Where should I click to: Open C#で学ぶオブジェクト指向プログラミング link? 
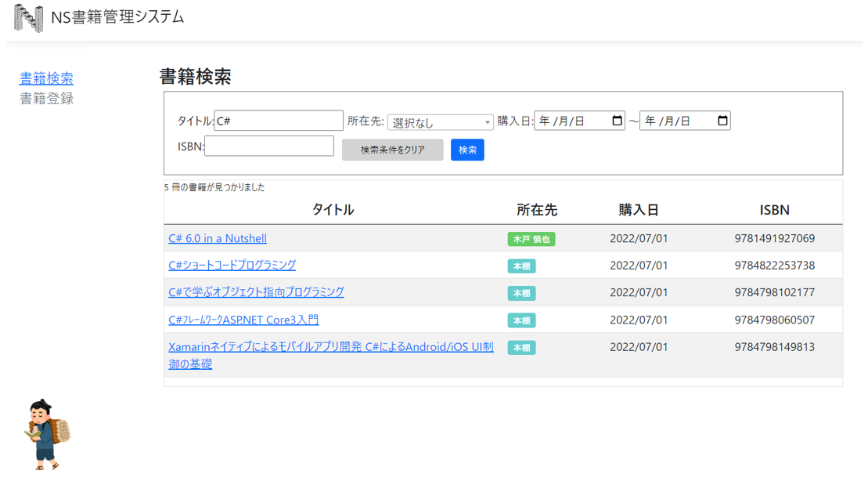256,292
